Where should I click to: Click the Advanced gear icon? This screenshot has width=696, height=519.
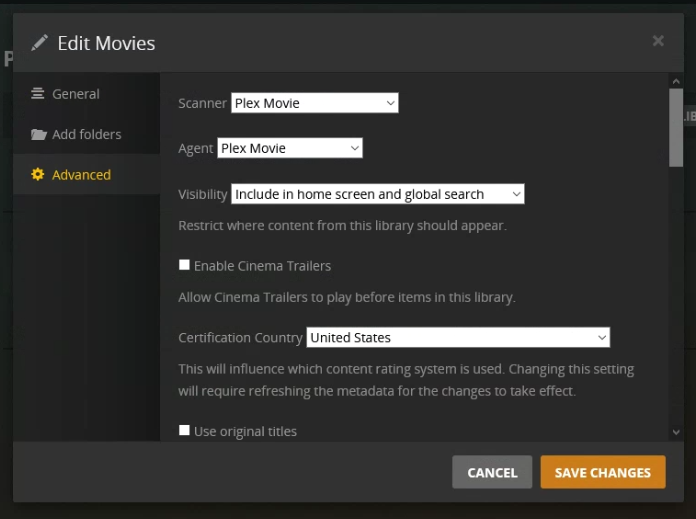pyautogui.click(x=38, y=174)
